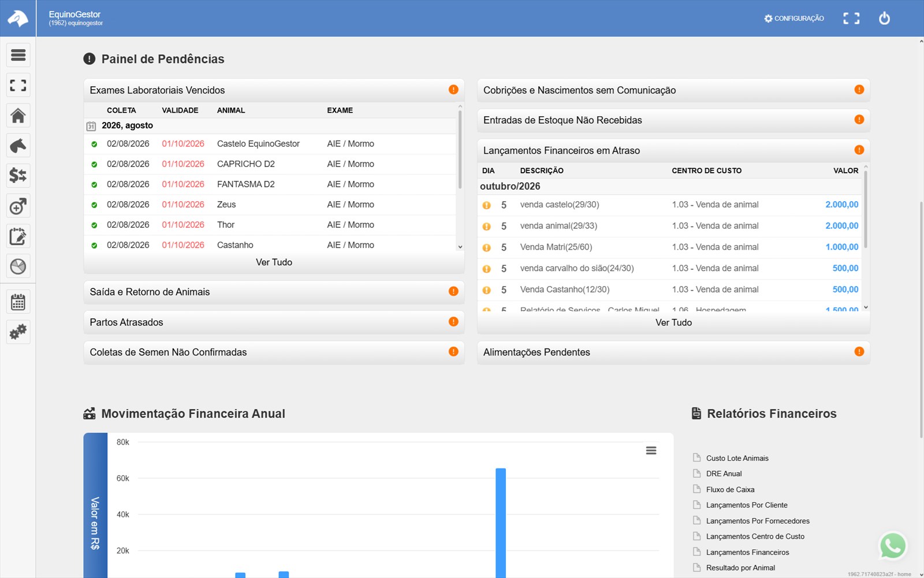Expand the Partos Atrasados panel
The width and height of the screenshot is (924, 578).
coord(274,322)
